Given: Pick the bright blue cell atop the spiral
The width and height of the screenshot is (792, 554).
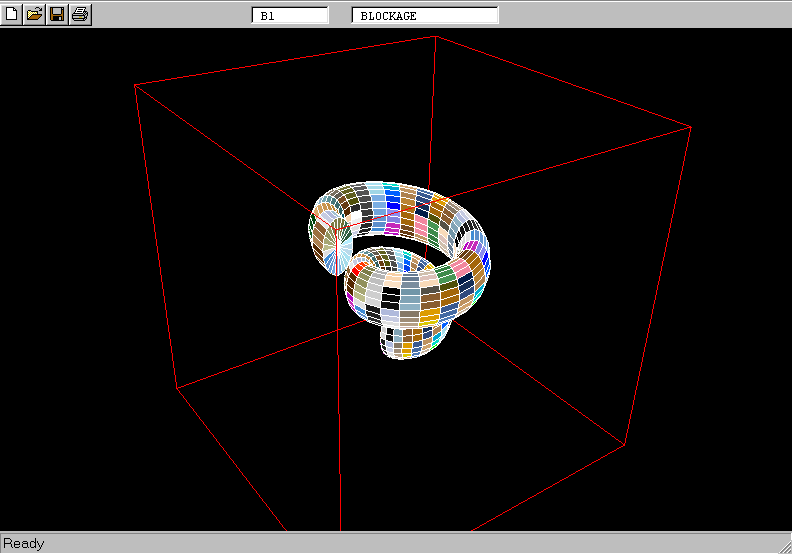Looking at the screenshot, I should pos(393,203).
